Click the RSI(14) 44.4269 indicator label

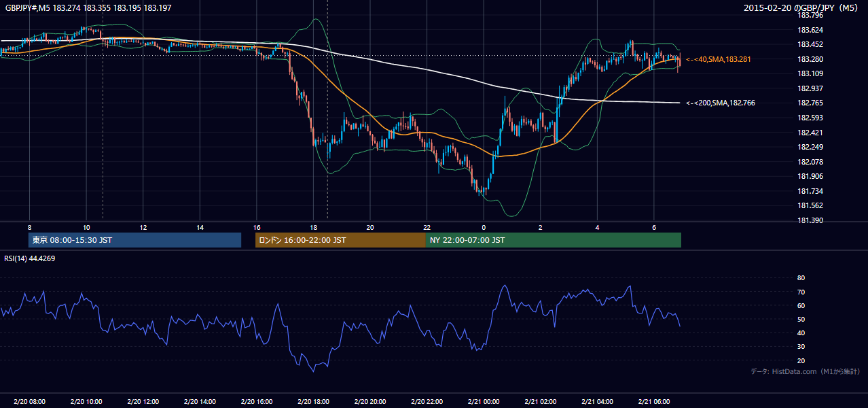(x=30, y=258)
